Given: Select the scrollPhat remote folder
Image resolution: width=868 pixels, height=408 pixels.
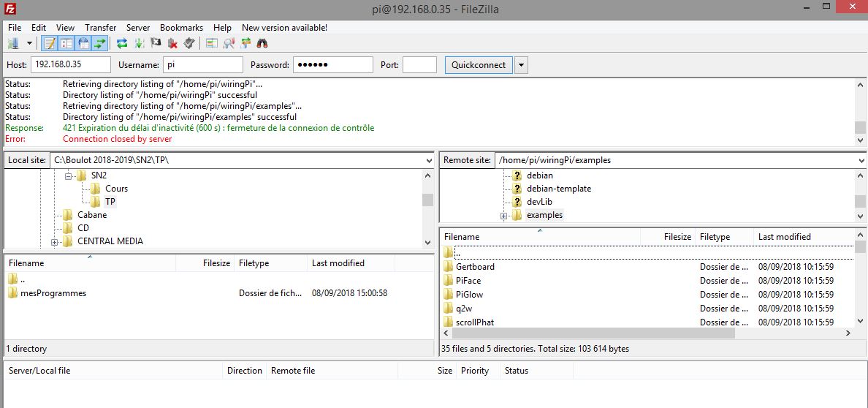Looking at the screenshot, I should pos(475,322).
